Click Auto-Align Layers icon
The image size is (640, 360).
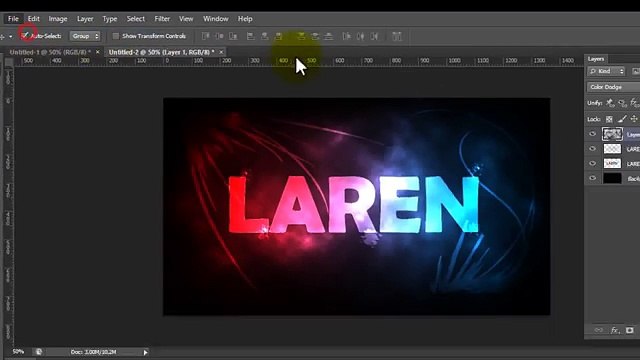point(397,36)
